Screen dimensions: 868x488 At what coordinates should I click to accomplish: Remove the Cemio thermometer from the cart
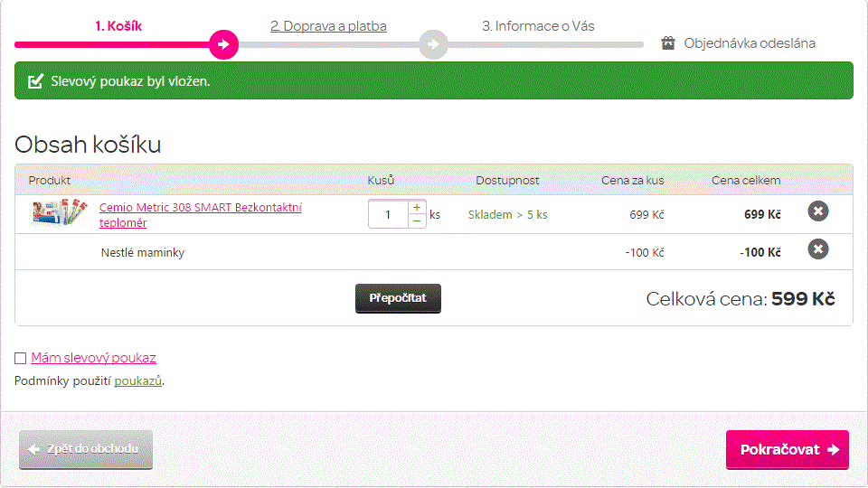(x=817, y=211)
